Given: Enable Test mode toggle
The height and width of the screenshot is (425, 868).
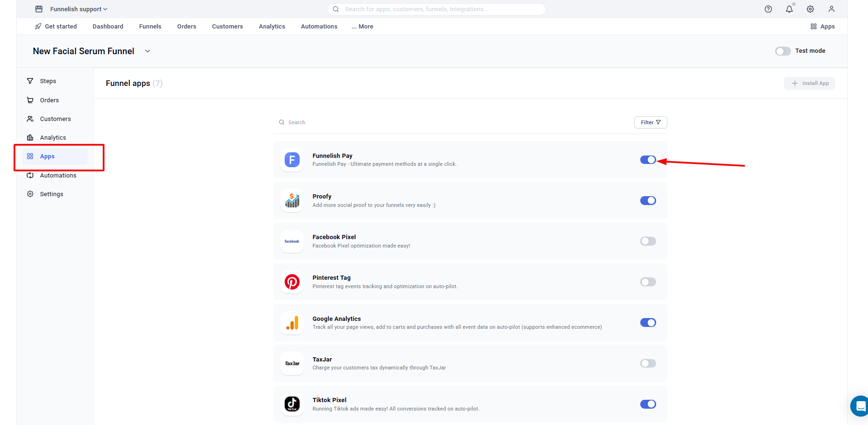Looking at the screenshot, I should tap(783, 51).
